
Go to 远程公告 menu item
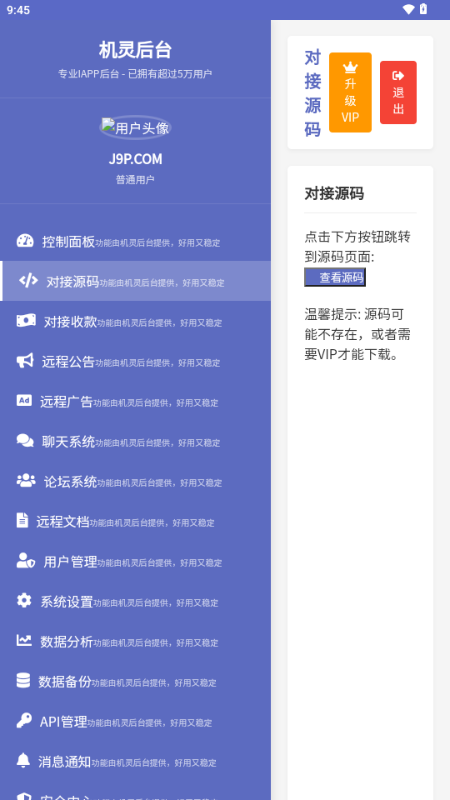[135, 361]
